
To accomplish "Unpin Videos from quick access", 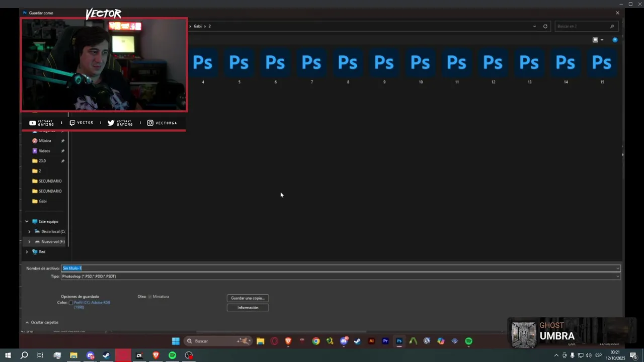I will [x=63, y=151].
